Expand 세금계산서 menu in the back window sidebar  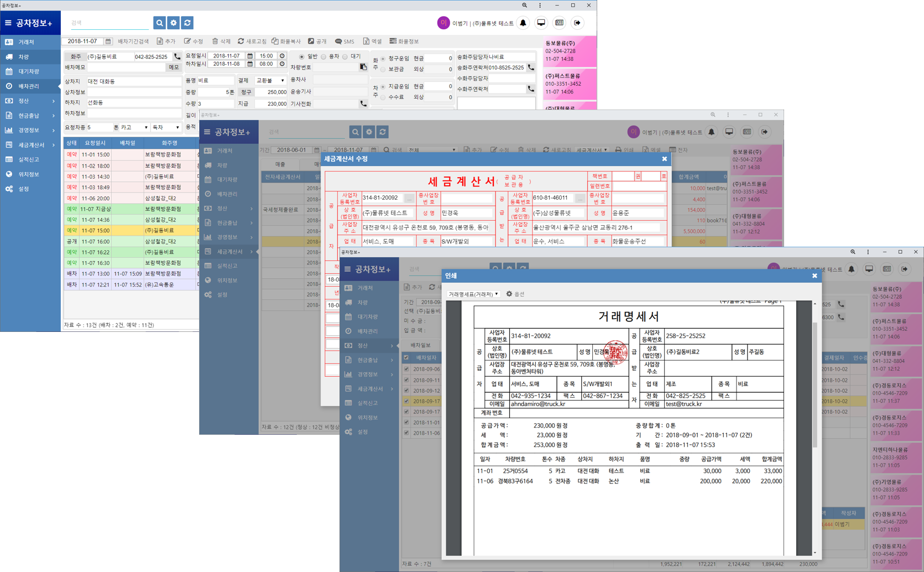(30, 145)
